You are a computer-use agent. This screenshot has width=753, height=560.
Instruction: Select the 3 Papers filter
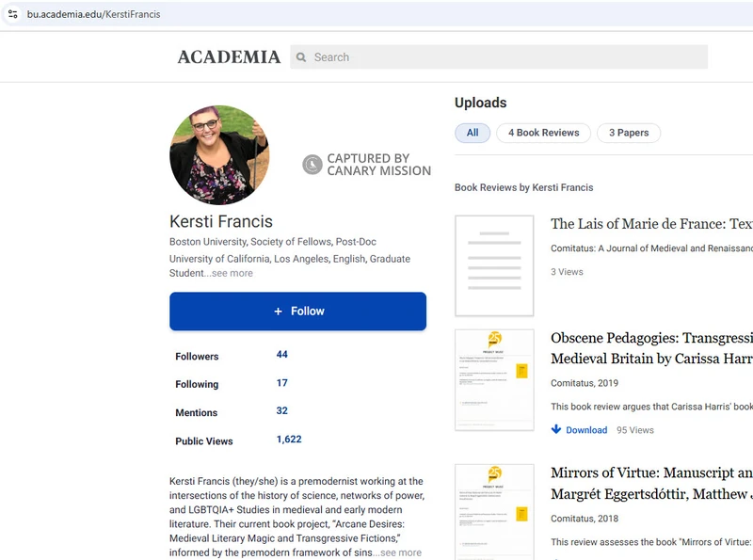(x=629, y=133)
